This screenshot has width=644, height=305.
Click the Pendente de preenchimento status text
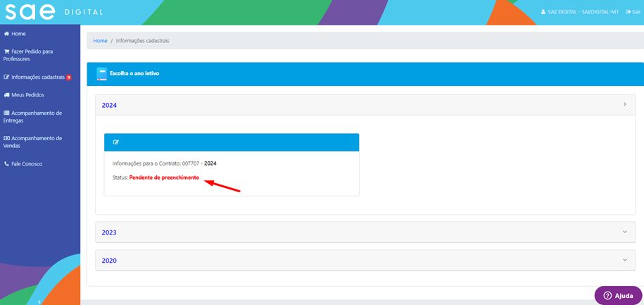(x=164, y=178)
